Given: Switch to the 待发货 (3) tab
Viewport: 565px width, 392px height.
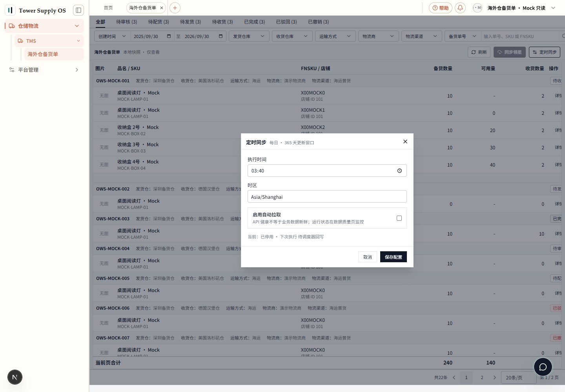Looking at the screenshot, I should click(190, 22).
